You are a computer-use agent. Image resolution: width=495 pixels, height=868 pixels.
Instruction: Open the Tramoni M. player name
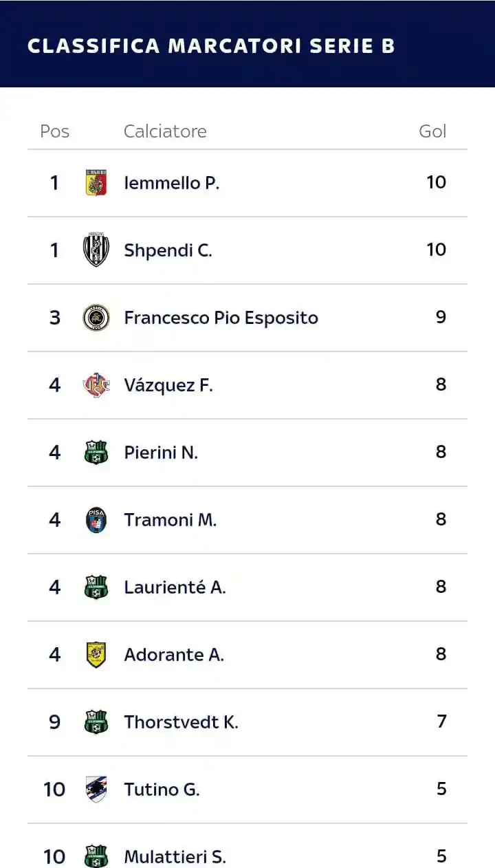tap(170, 520)
